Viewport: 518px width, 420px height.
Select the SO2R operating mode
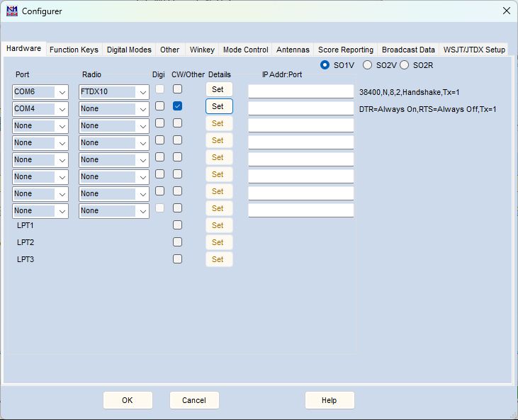pyautogui.click(x=405, y=65)
